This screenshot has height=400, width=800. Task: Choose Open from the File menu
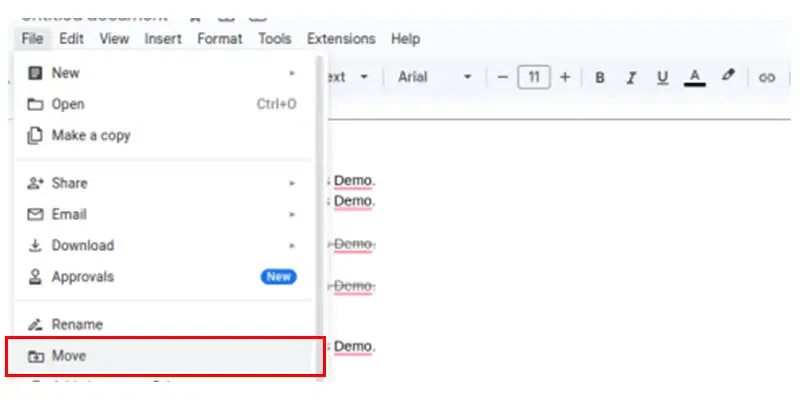[x=163, y=105]
